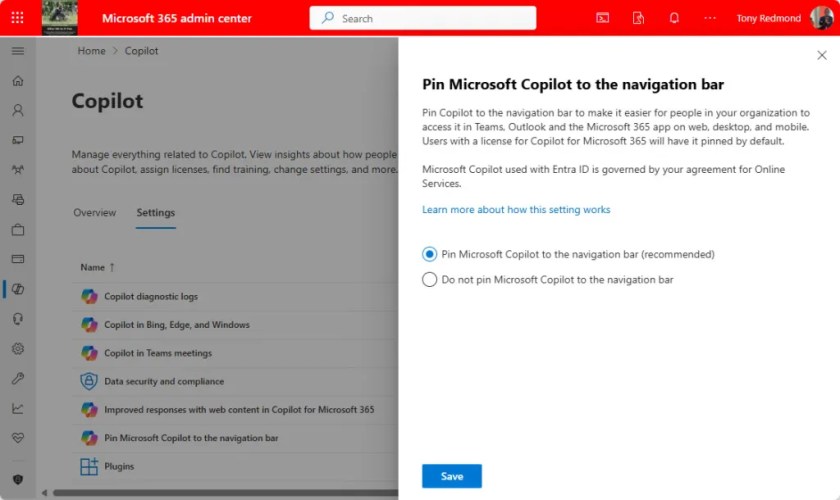Click Copilot logo beside diagnostic logs
Image resolution: width=840 pixels, height=500 pixels.
(x=89, y=296)
